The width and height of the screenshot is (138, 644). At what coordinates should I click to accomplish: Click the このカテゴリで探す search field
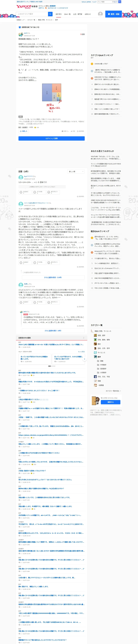click(32, 14)
